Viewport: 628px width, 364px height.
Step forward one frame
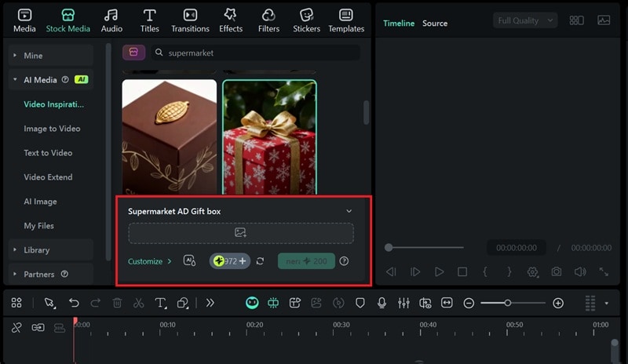click(415, 272)
